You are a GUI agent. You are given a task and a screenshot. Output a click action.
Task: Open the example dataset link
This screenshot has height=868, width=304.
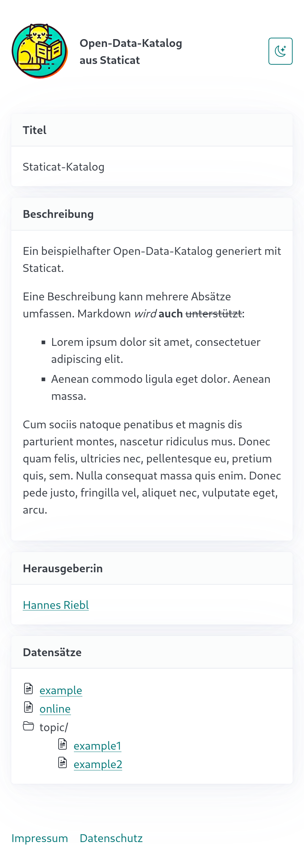tap(61, 690)
